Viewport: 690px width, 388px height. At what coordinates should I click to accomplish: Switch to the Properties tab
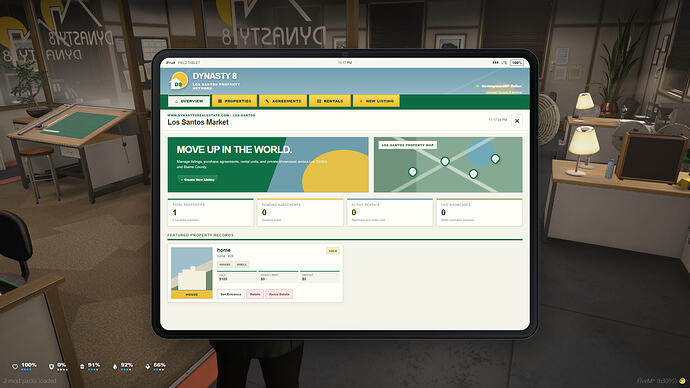pos(235,101)
